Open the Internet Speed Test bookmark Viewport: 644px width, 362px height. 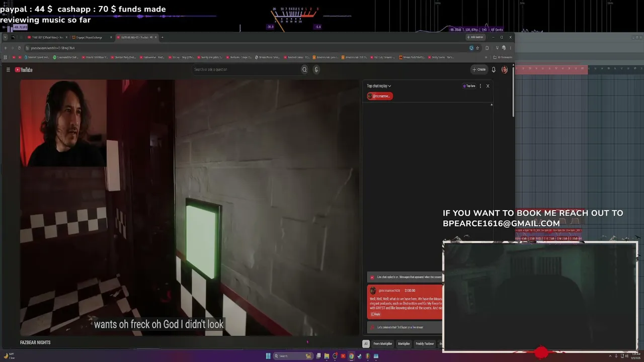tap(37, 57)
